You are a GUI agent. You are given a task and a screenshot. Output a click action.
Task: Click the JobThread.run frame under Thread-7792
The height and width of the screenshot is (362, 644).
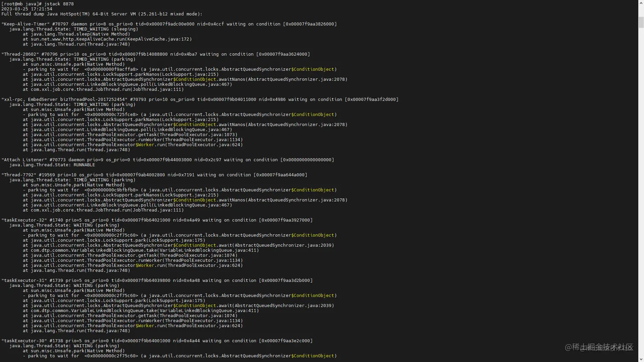point(103,210)
